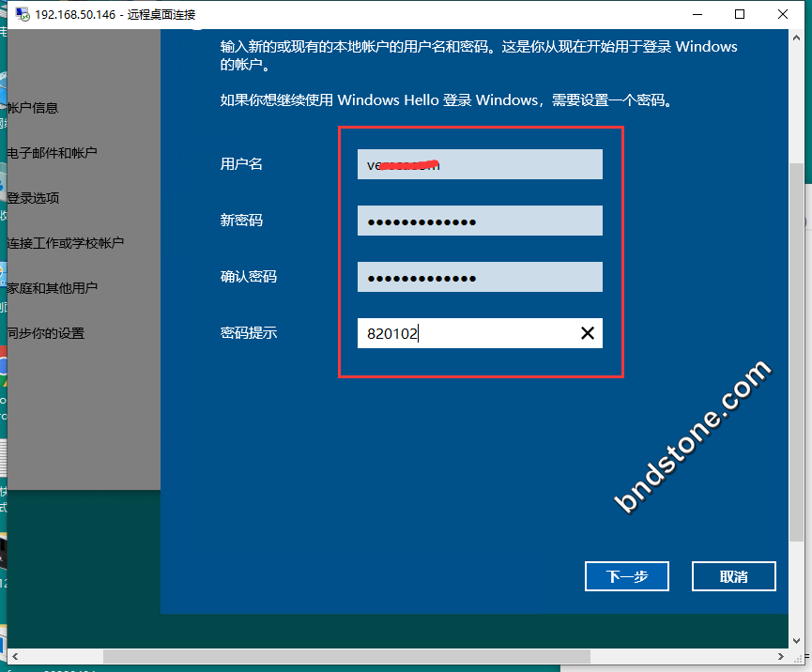Minimize the Remote Desktop Connection window
812x672 pixels.
pyautogui.click(x=697, y=14)
